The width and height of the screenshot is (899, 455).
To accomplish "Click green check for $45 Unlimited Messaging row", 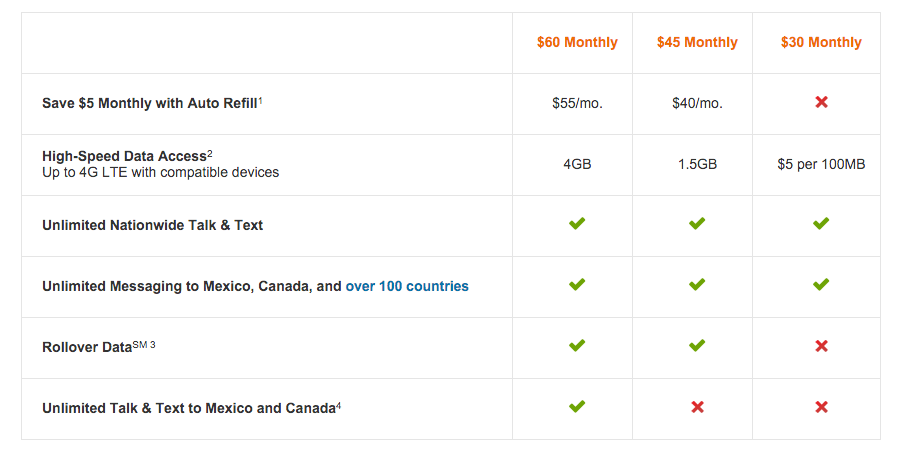I will 697,284.
